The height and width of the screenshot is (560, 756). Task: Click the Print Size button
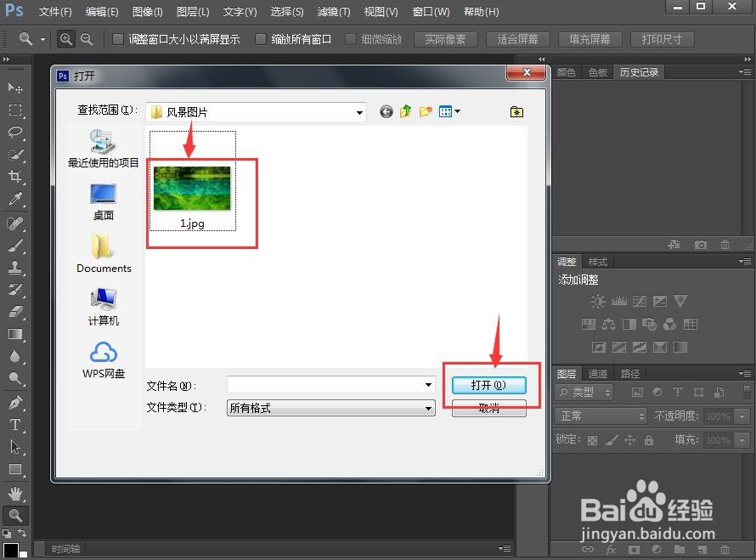coord(663,40)
